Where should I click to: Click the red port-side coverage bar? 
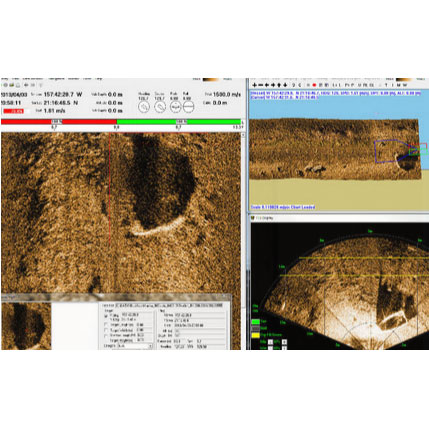coord(59,122)
